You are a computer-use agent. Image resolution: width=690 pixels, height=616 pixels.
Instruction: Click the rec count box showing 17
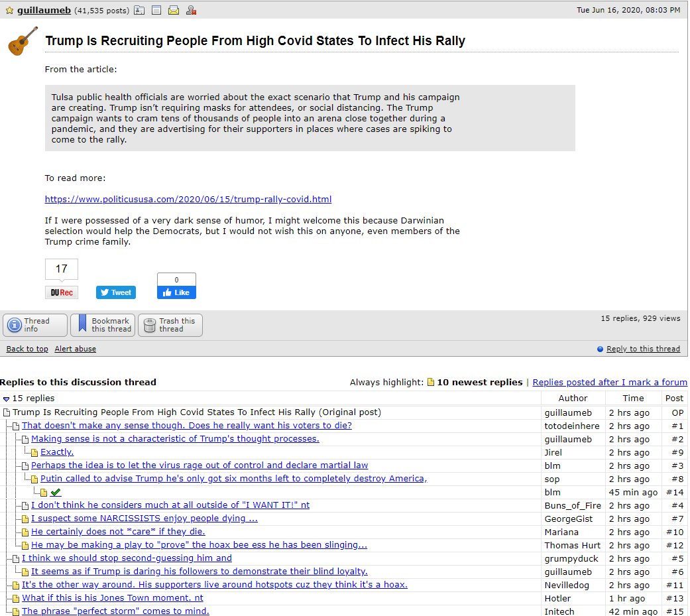pos(62,269)
